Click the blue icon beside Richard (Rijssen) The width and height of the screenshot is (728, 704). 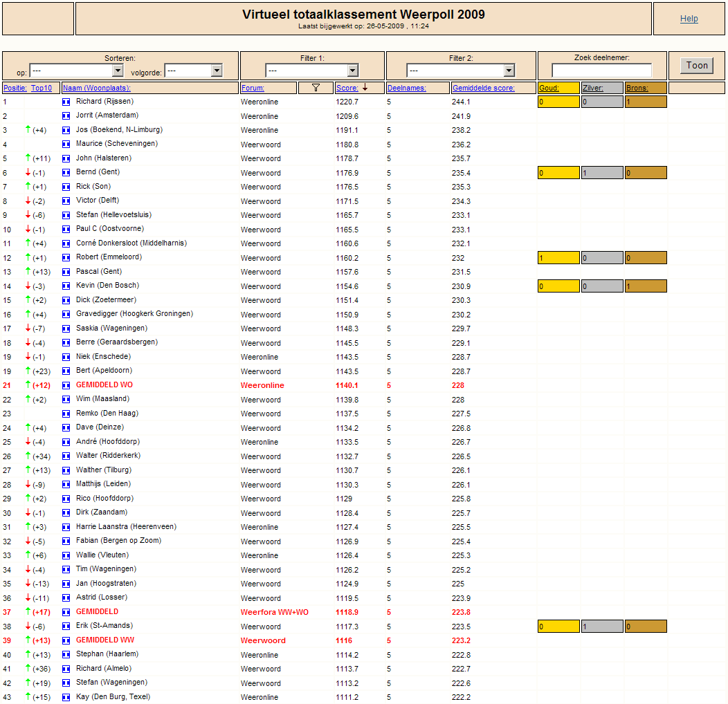click(66, 102)
